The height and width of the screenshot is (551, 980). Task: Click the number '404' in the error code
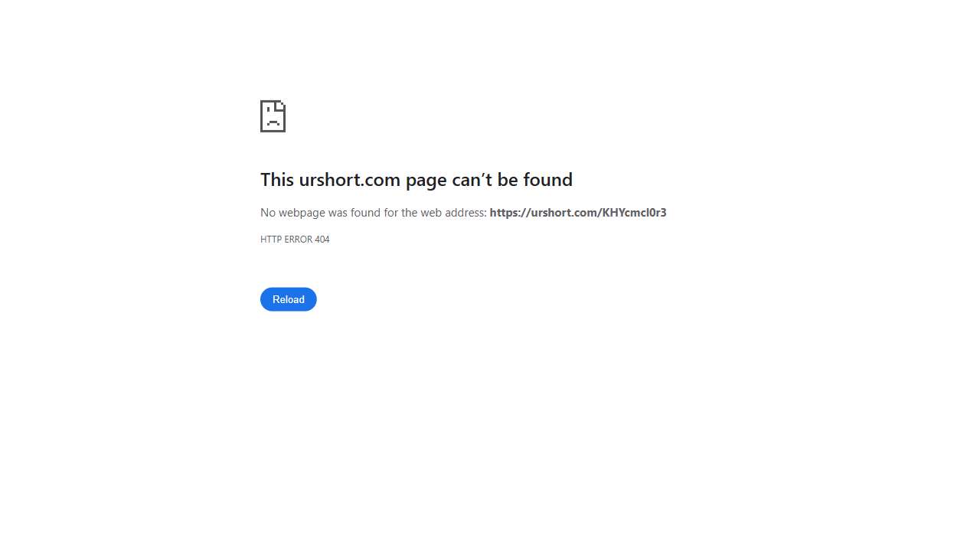click(x=322, y=240)
